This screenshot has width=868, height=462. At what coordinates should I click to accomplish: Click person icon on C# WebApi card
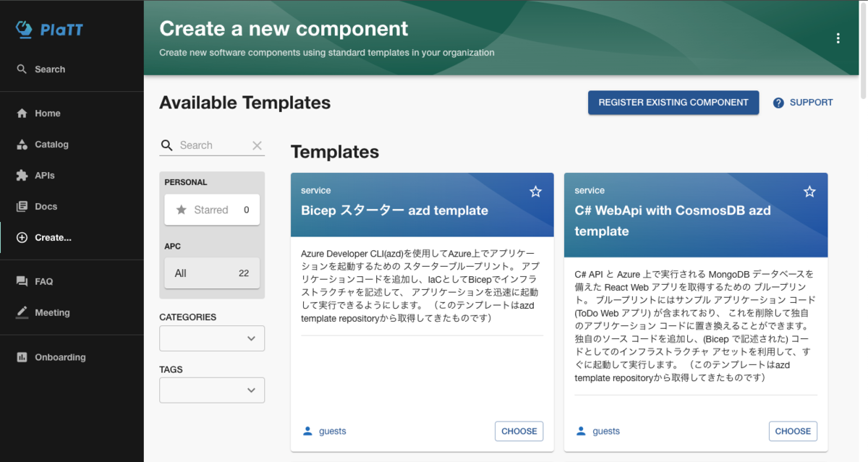pos(581,431)
